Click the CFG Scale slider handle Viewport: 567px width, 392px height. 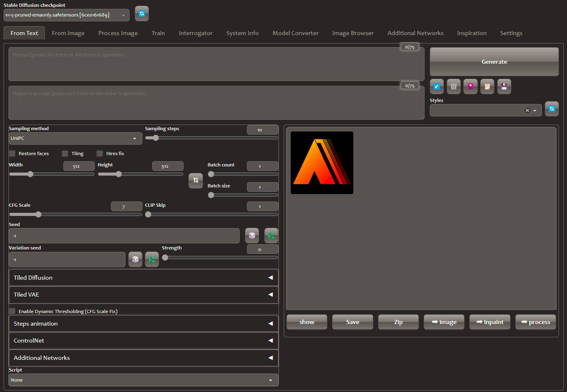[x=39, y=215]
